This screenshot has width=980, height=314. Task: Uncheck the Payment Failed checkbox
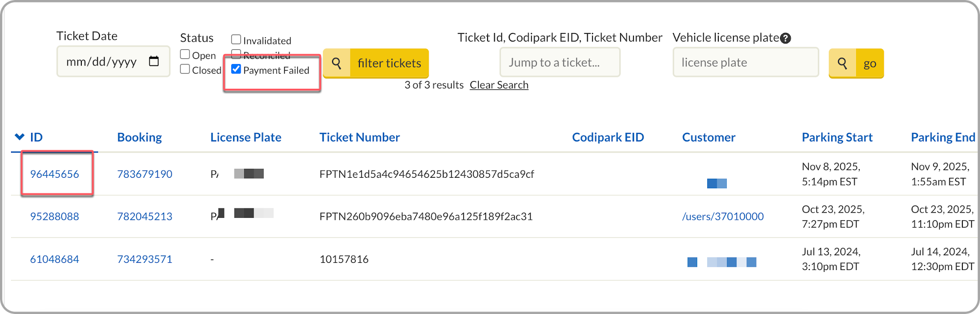[x=236, y=69]
